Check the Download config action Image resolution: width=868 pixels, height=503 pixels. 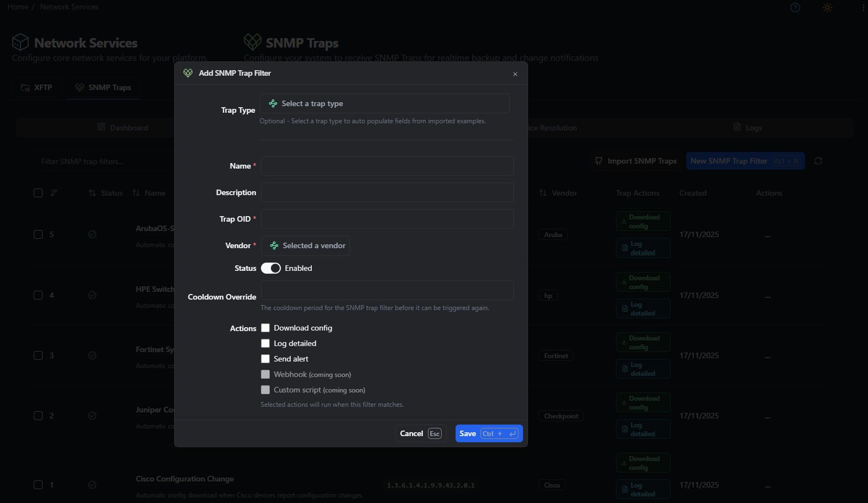[265, 328]
